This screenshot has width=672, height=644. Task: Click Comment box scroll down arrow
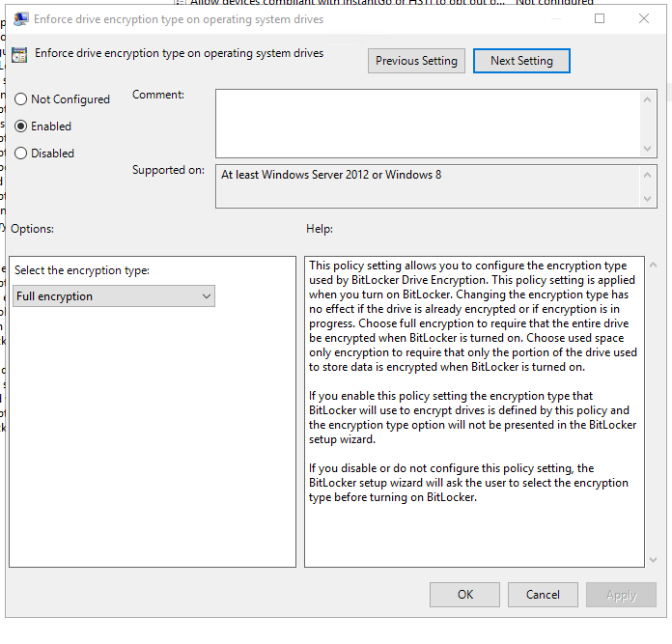[648, 149]
